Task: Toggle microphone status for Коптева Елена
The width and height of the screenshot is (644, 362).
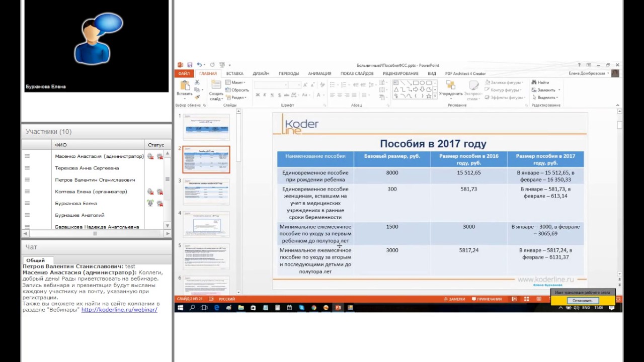Action: (x=150, y=192)
